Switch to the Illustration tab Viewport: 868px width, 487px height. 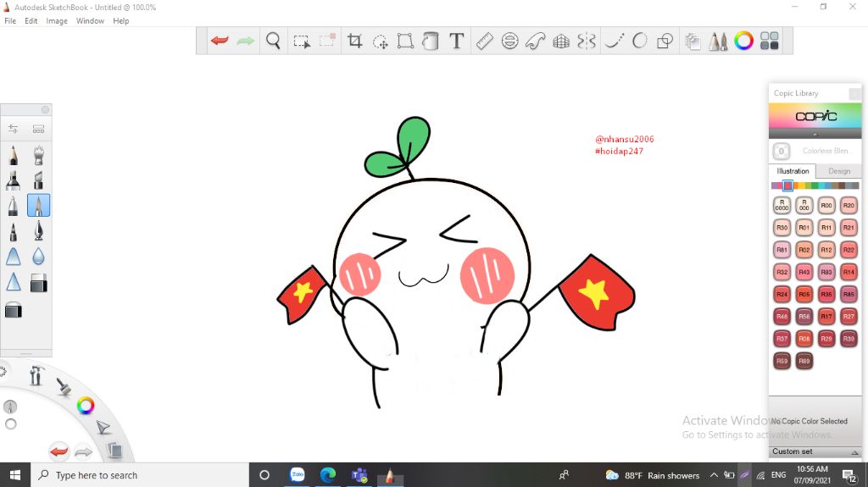point(793,171)
